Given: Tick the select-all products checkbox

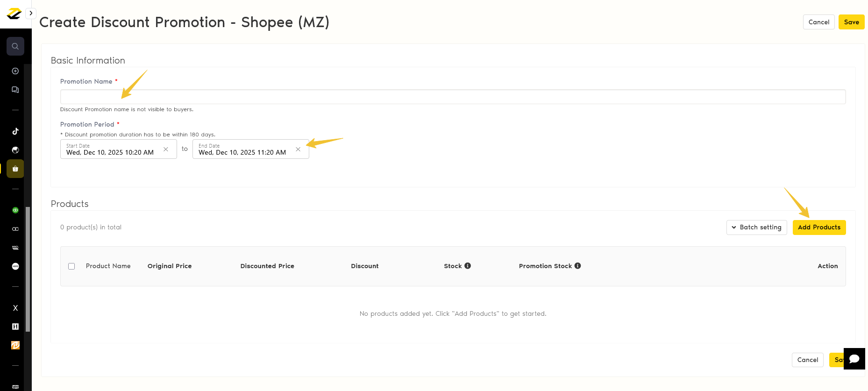Looking at the screenshot, I should 71,266.
